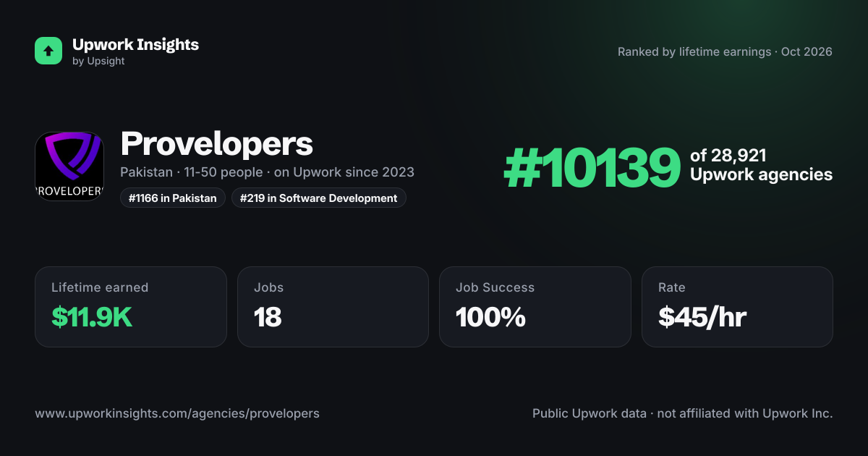Click the "Lifetime earned" label
The height and width of the screenshot is (456, 868).
pyautogui.click(x=100, y=287)
